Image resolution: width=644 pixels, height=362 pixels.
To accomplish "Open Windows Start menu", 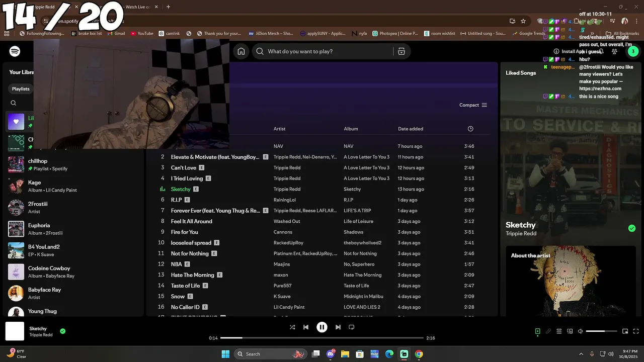I will 225,354.
